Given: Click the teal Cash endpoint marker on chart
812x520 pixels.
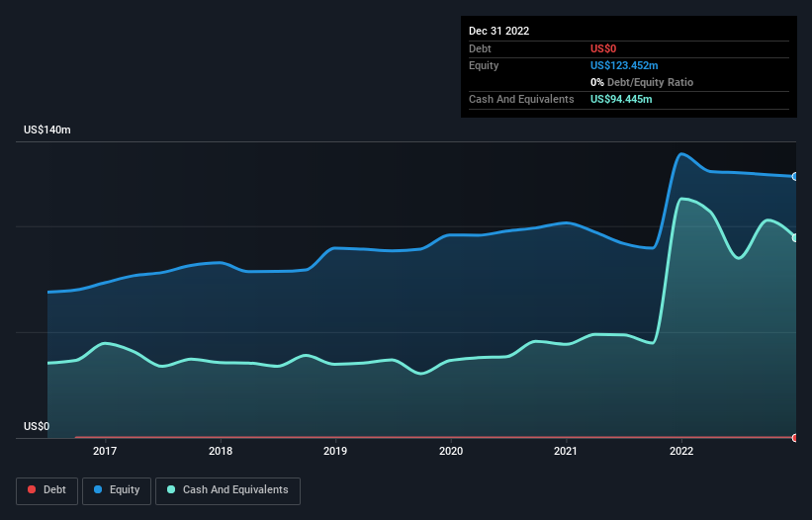Looking at the screenshot, I should [795, 238].
